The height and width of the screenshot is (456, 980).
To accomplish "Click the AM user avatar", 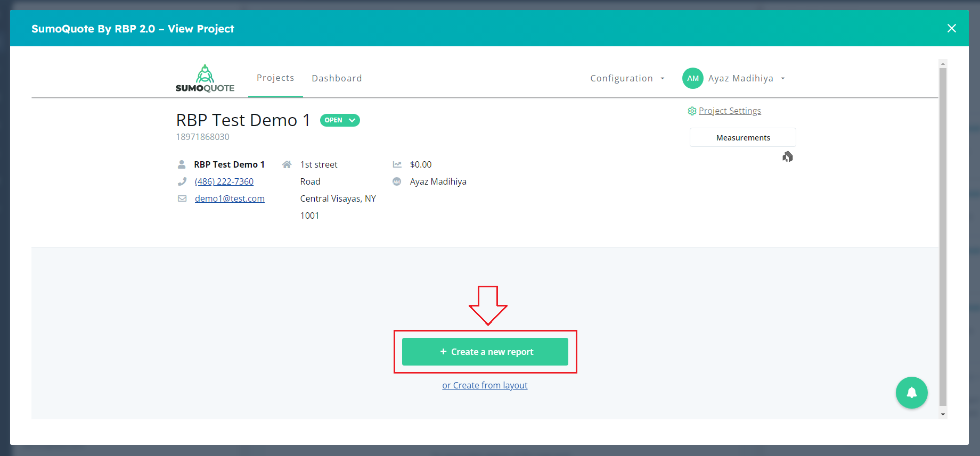I will [692, 78].
